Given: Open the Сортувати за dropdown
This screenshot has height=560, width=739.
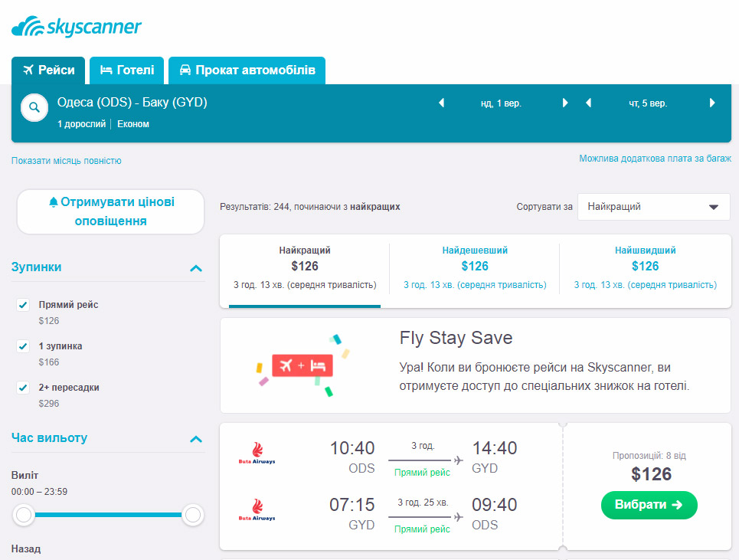Looking at the screenshot, I should (654, 207).
